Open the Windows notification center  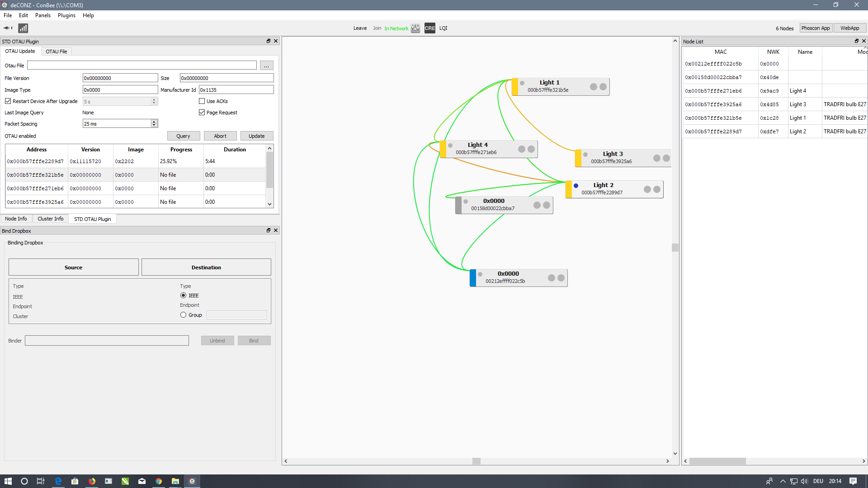pos(853,481)
